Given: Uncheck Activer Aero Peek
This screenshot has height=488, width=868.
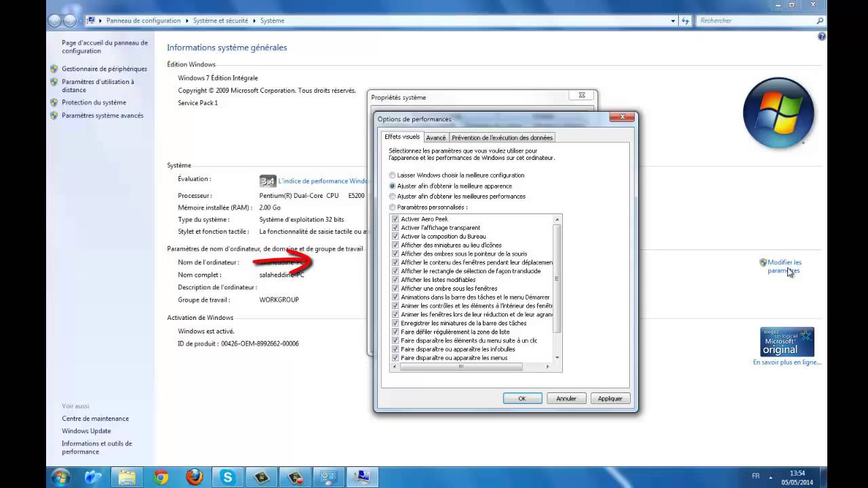Looking at the screenshot, I should [x=395, y=219].
